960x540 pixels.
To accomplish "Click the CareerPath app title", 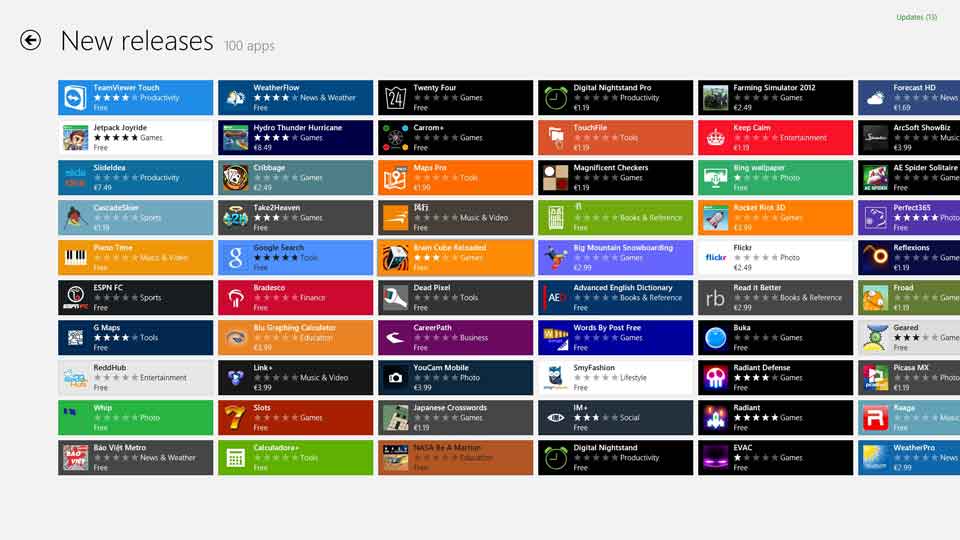I will (x=432, y=328).
